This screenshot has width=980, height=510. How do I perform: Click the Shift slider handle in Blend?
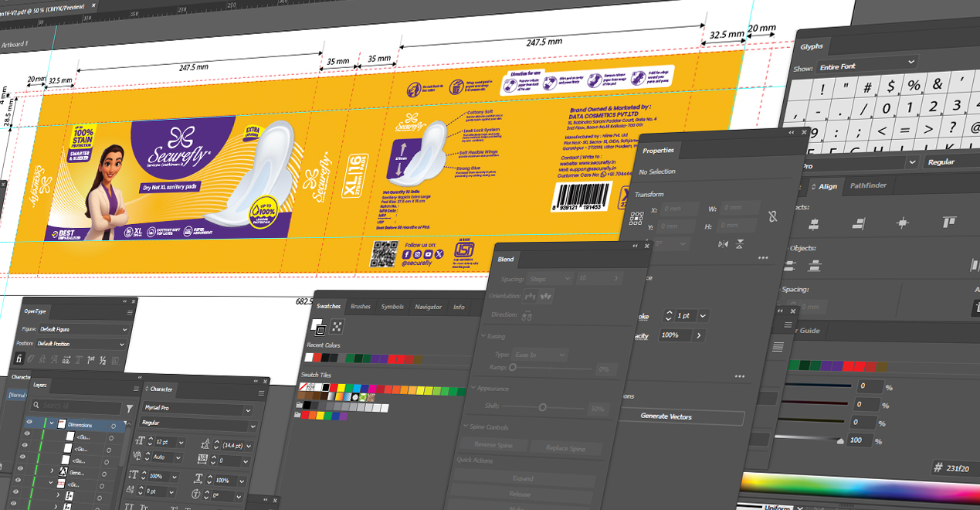[x=542, y=407]
